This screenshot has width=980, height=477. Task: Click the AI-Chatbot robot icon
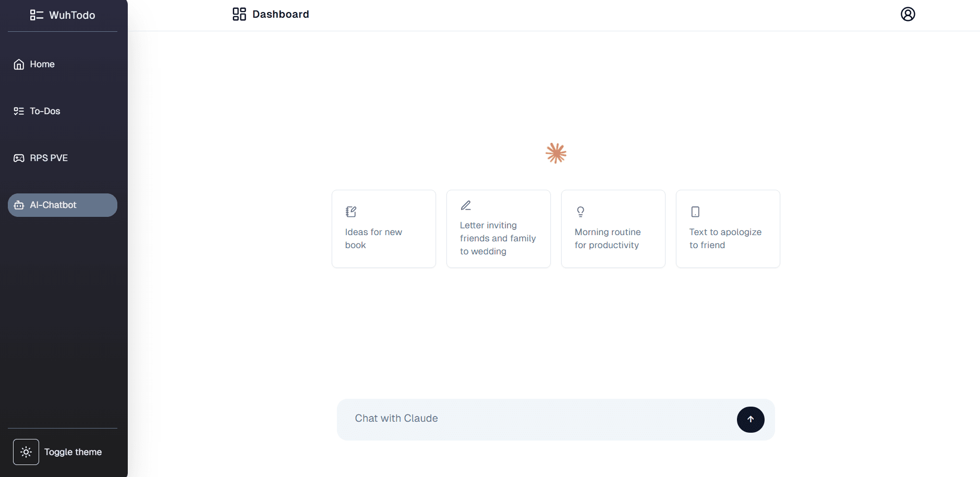tap(19, 205)
